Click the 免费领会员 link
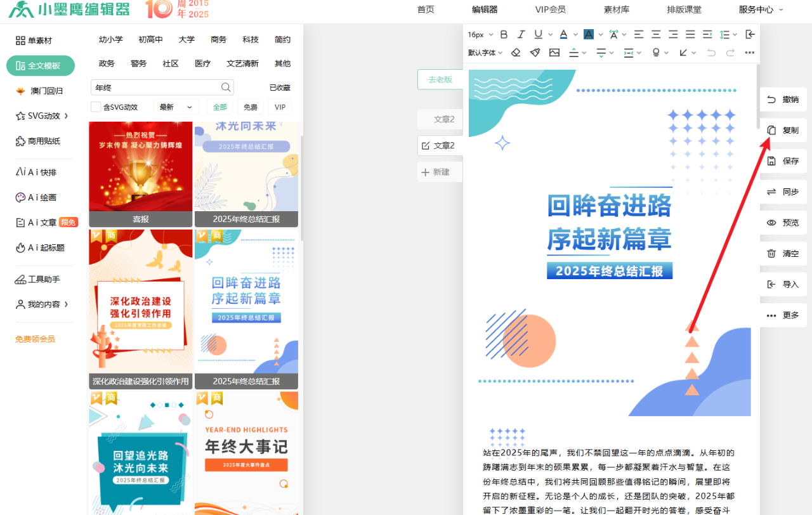 (x=35, y=339)
